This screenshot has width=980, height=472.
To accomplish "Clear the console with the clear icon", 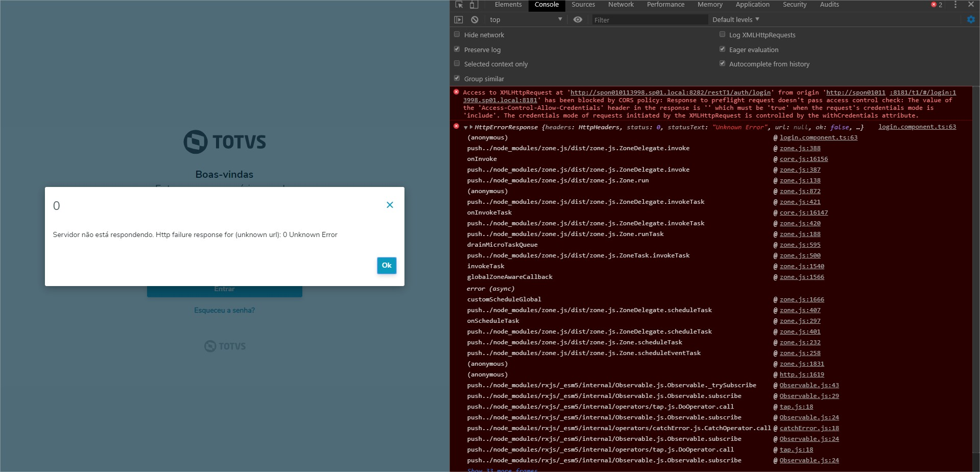I will click(475, 19).
